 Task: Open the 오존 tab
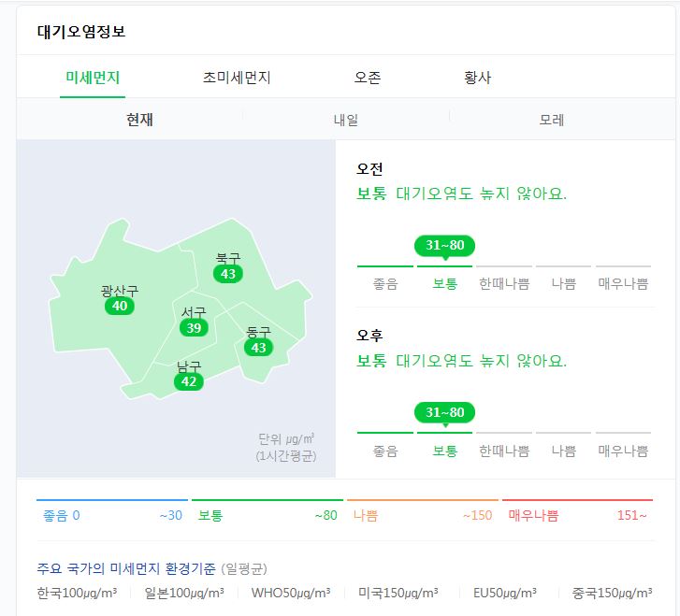[x=368, y=78]
